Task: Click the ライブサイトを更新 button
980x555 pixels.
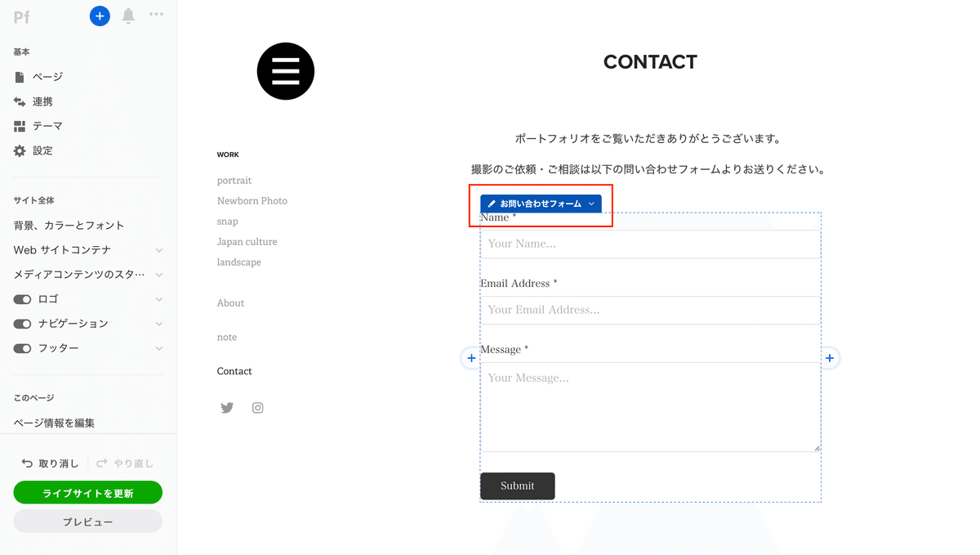Action: [x=88, y=493]
